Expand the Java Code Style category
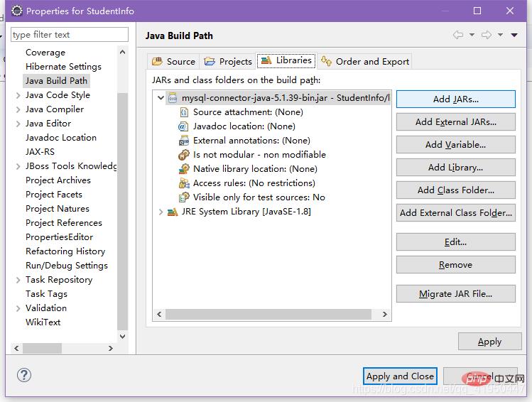 pos(18,95)
